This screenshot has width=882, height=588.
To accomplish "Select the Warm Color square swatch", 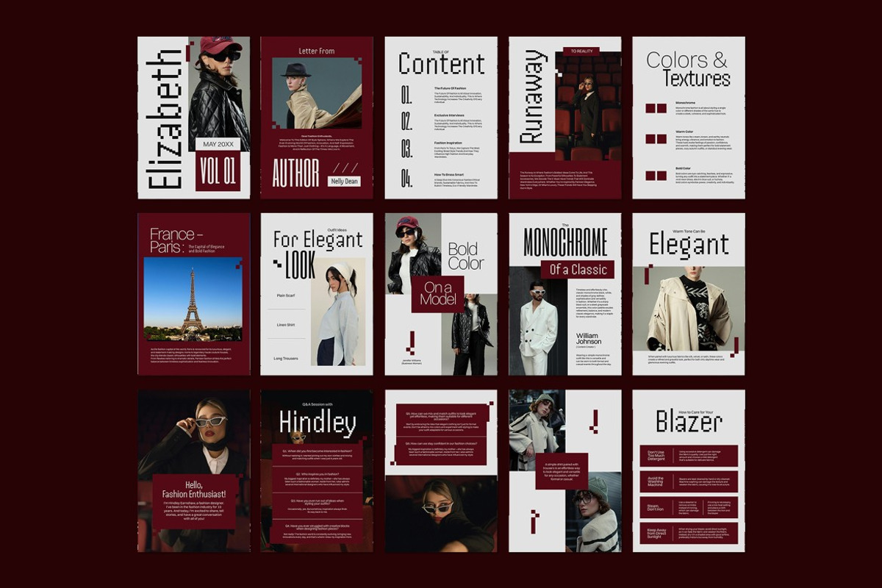I will [656, 139].
